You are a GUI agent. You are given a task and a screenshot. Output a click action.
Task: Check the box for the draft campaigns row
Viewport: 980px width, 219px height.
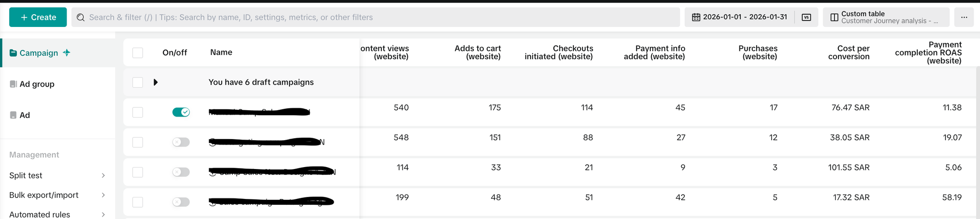pyautogui.click(x=138, y=82)
